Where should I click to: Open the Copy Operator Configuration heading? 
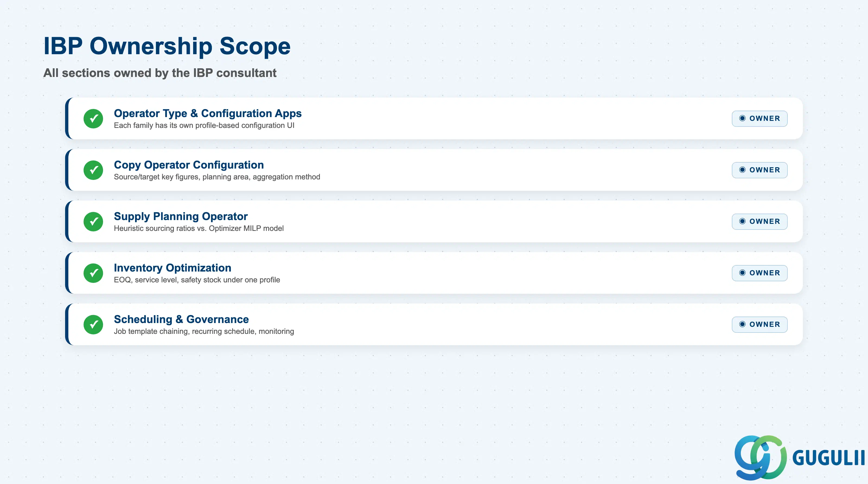point(189,165)
